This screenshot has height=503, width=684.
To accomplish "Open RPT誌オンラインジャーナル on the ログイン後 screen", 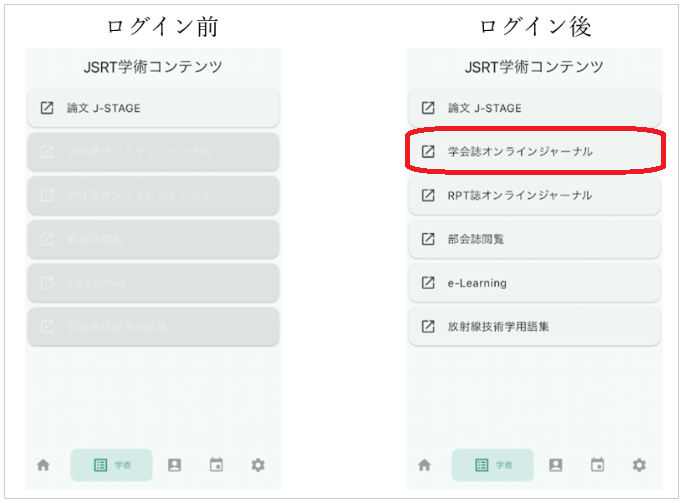I will pos(534,195).
